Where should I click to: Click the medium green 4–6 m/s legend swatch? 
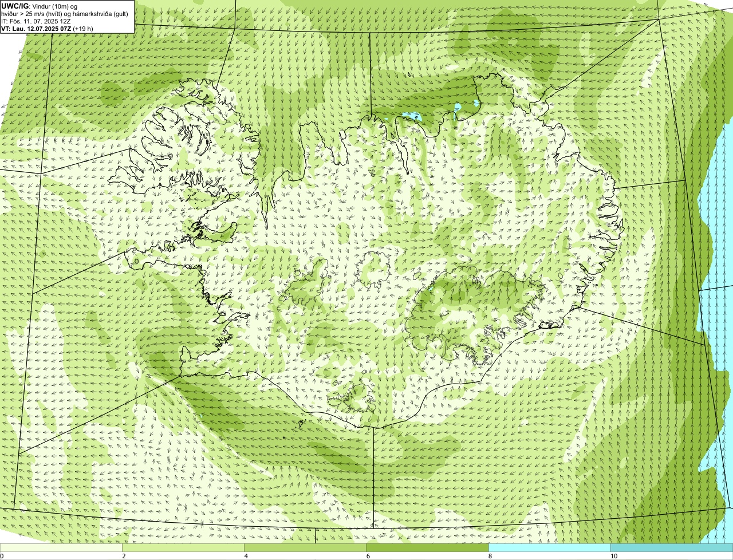click(x=305, y=547)
